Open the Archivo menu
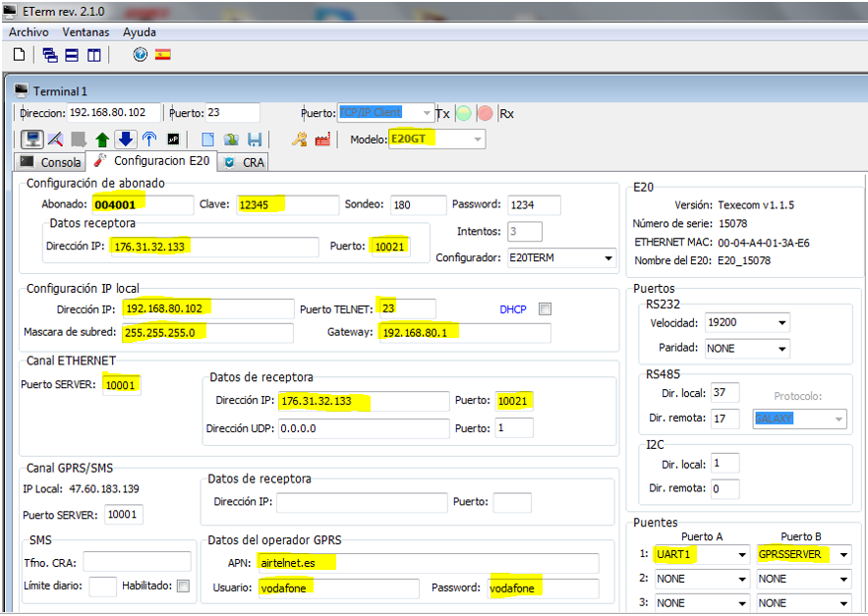 tap(29, 32)
